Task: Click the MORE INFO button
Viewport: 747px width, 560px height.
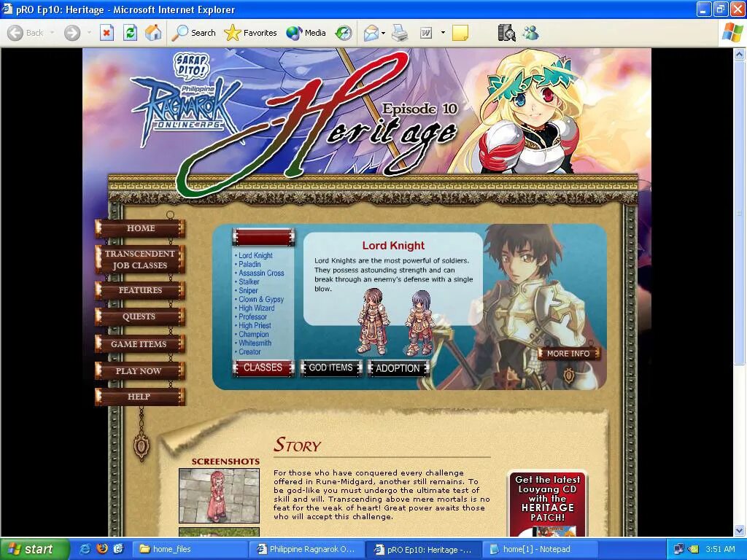Action: [568, 354]
